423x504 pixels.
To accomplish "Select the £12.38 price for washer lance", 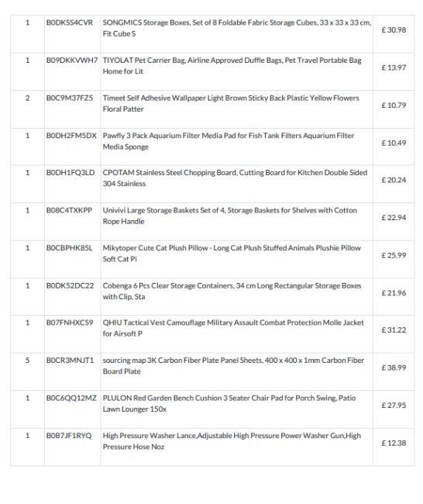I will pyautogui.click(x=394, y=443).
